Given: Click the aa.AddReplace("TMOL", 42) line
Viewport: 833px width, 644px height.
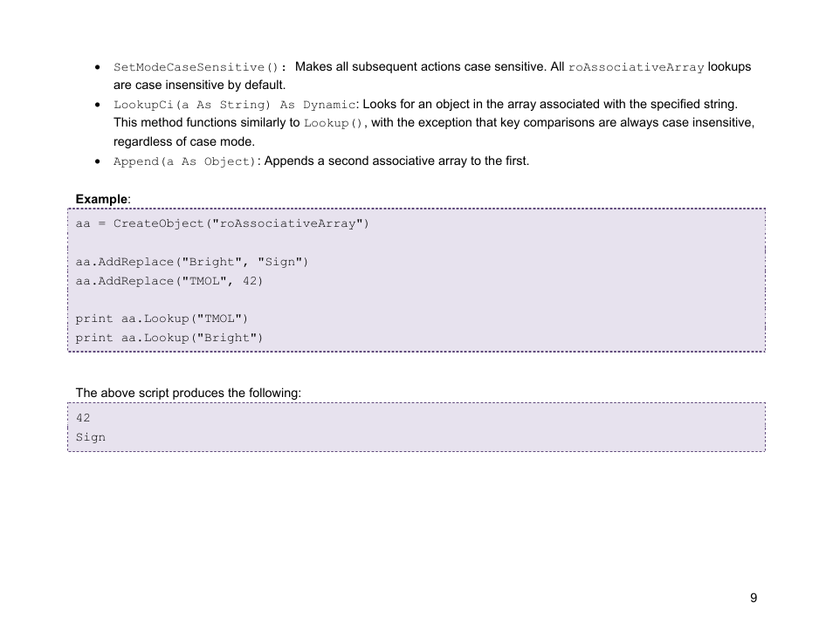Looking at the screenshot, I should coord(169,281).
